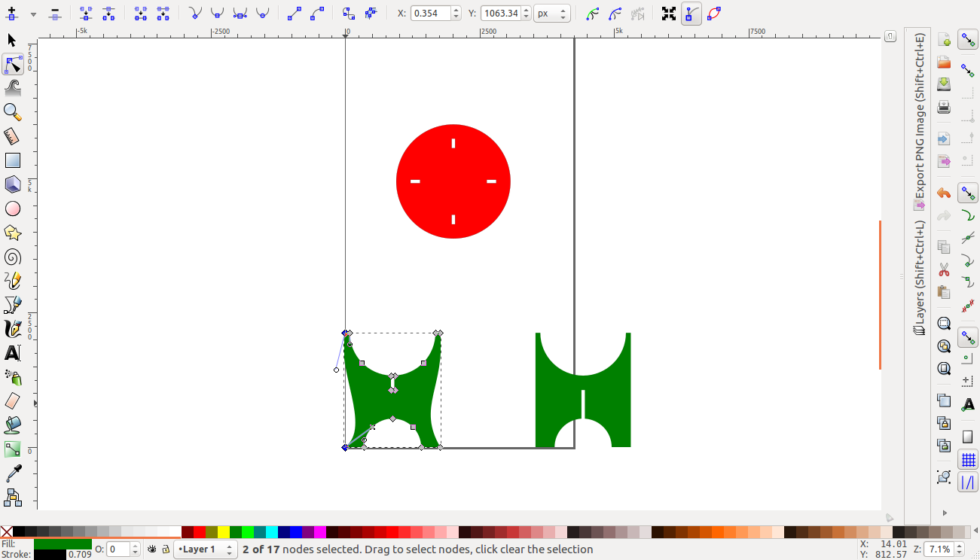
Task: Make selected nodes corner
Action: click(x=195, y=14)
